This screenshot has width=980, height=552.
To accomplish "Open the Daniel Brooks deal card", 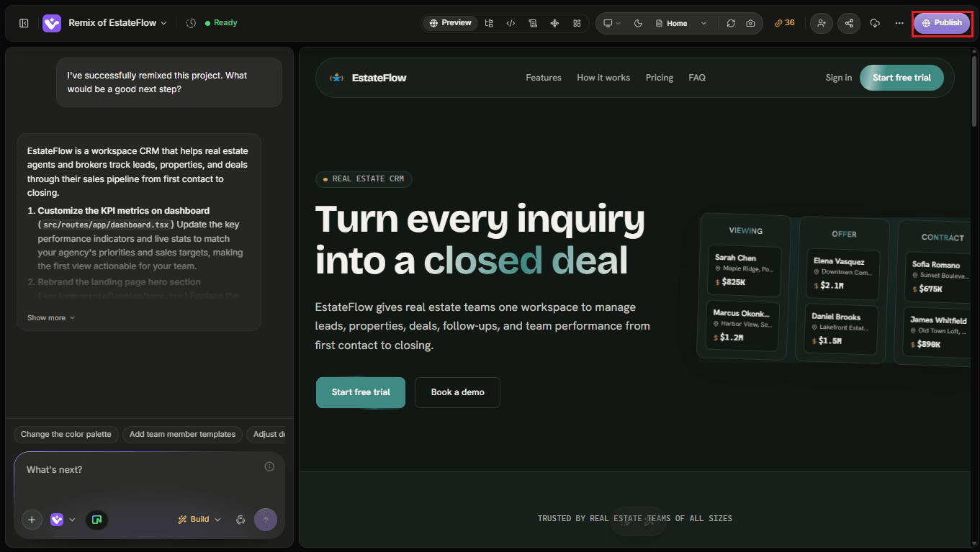I will 842,329.
